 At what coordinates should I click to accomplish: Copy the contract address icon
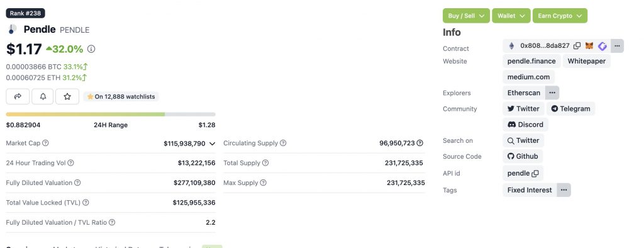coord(577,46)
